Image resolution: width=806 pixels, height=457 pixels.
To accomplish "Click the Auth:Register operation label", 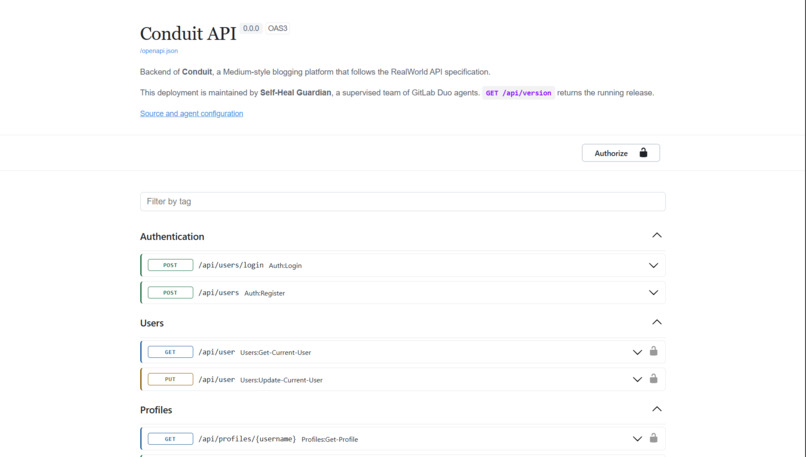I will coord(264,293).
